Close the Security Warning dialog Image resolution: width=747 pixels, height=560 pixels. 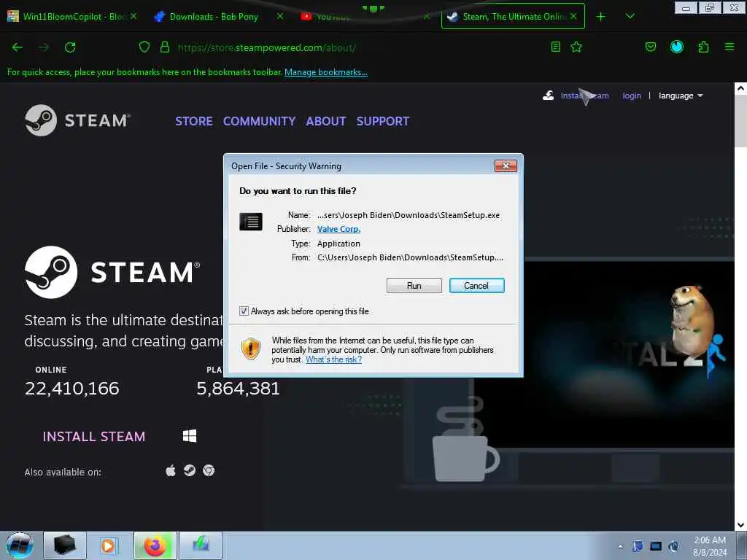coord(506,166)
